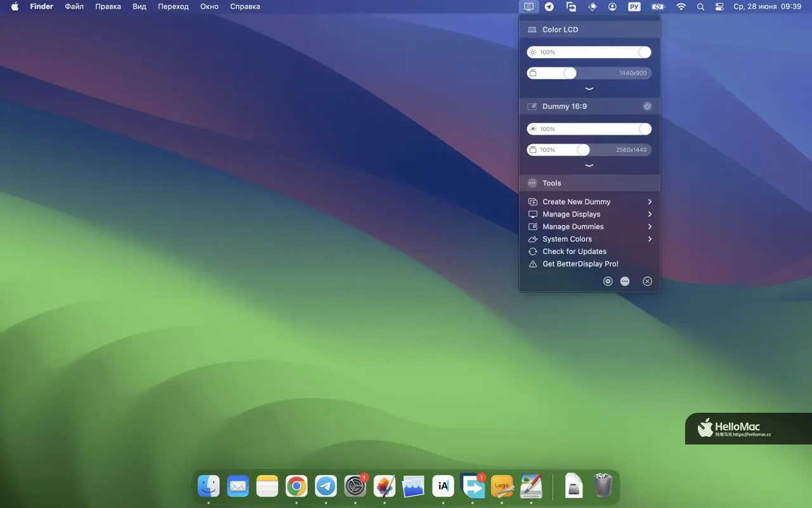Adjust Color LCD brightness slider

pyautogui.click(x=589, y=52)
